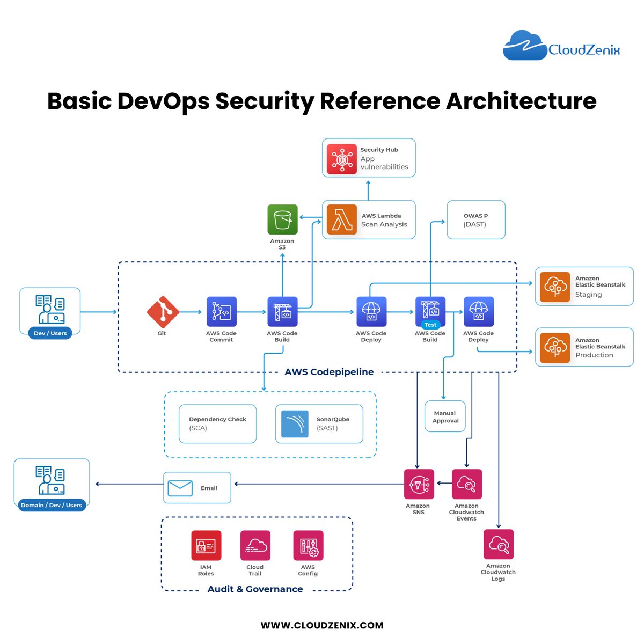
Task: Click the Basic DevOps Security Reference Architecture title
Action: click(x=322, y=101)
